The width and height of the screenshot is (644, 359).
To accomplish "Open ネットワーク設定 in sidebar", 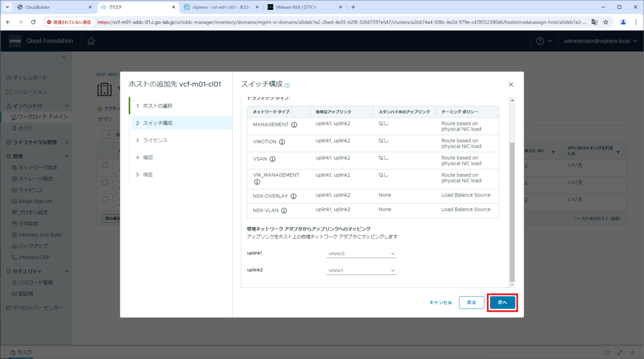I will 38,167.
